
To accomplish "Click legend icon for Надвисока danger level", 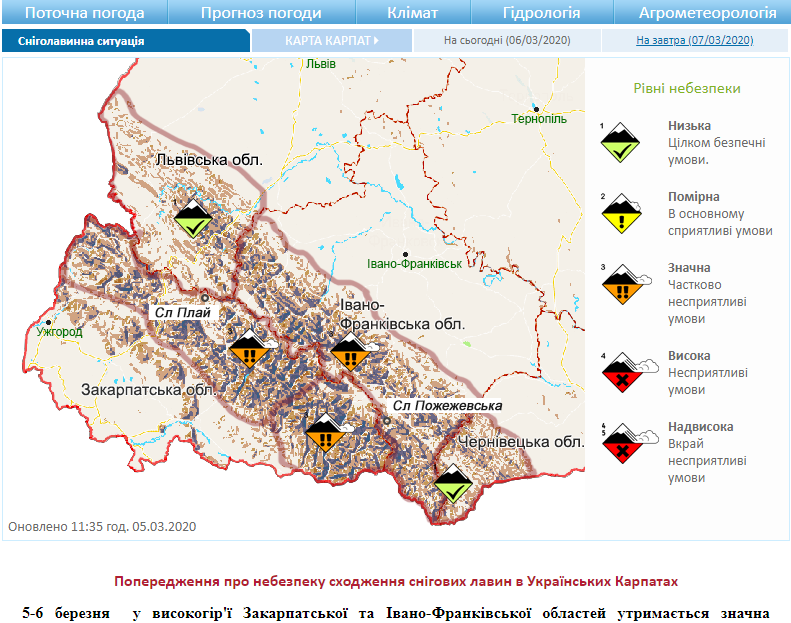I will pos(622,443).
